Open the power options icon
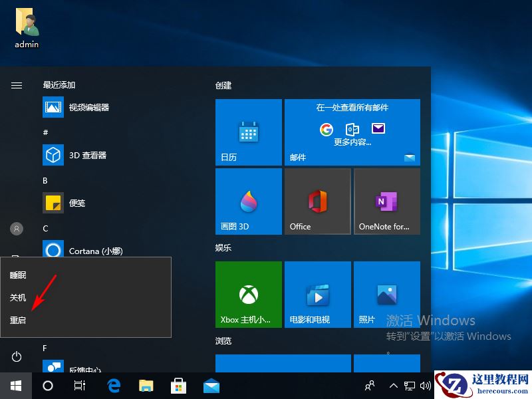Viewport: 532px width, 399px height. point(16,356)
